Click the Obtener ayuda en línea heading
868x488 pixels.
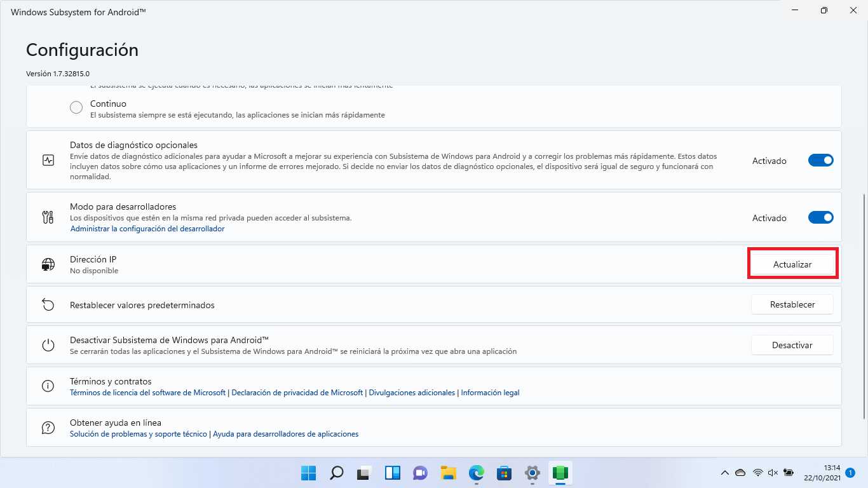pyautogui.click(x=116, y=423)
